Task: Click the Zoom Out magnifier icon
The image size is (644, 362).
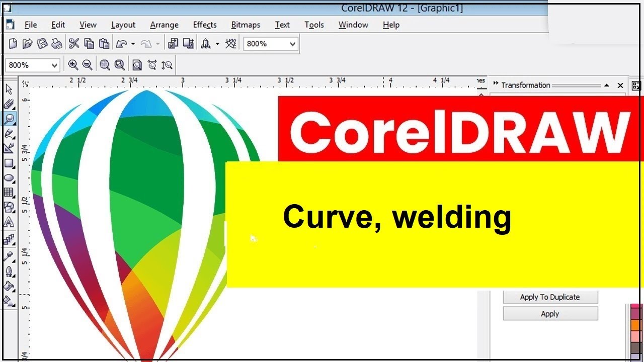Action: [x=88, y=65]
